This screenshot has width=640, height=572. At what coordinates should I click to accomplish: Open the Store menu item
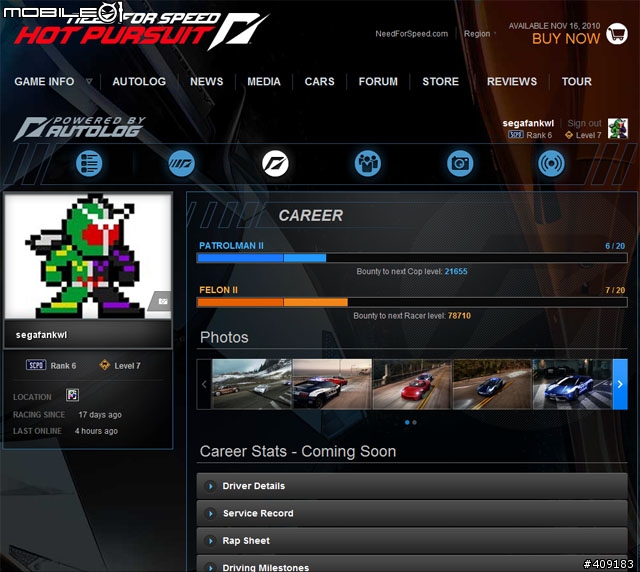click(440, 81)
